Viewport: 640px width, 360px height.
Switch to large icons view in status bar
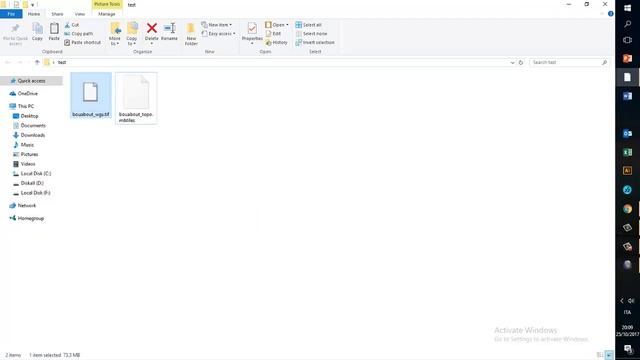click(x=609, y=355)
